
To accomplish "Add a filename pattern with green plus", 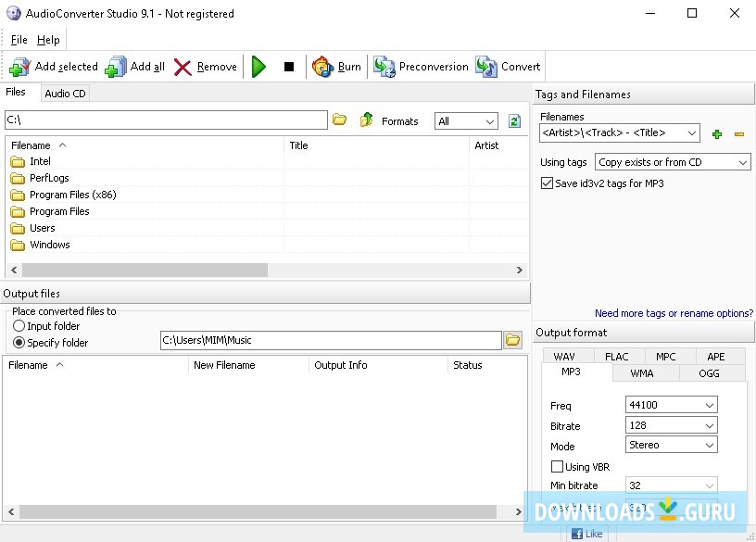I will tap(717, 134).
